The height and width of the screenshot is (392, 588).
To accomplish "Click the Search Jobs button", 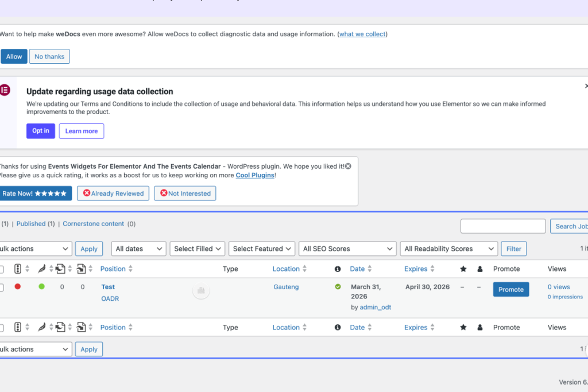I will [569, 226].
